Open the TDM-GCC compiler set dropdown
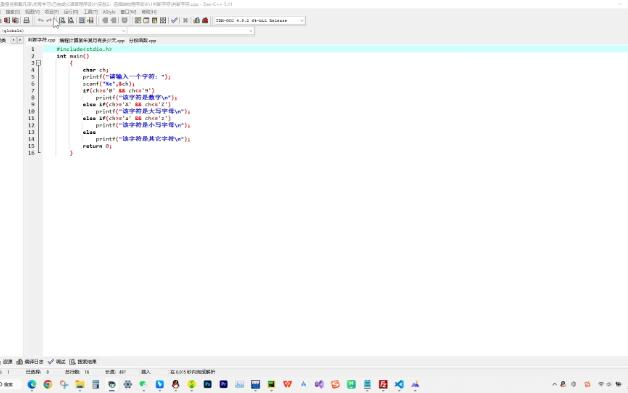 click(259, 20)
